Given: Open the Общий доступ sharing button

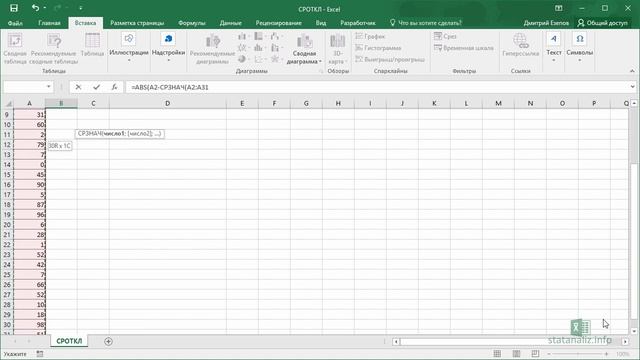Looking at the screenshot, I should click(x=602, y=23).
